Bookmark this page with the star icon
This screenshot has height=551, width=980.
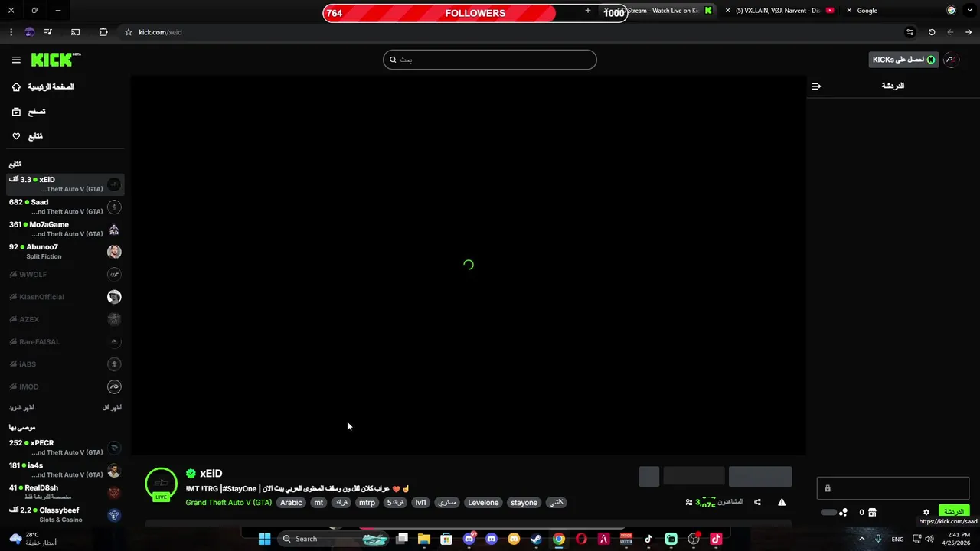coord(129,32)
